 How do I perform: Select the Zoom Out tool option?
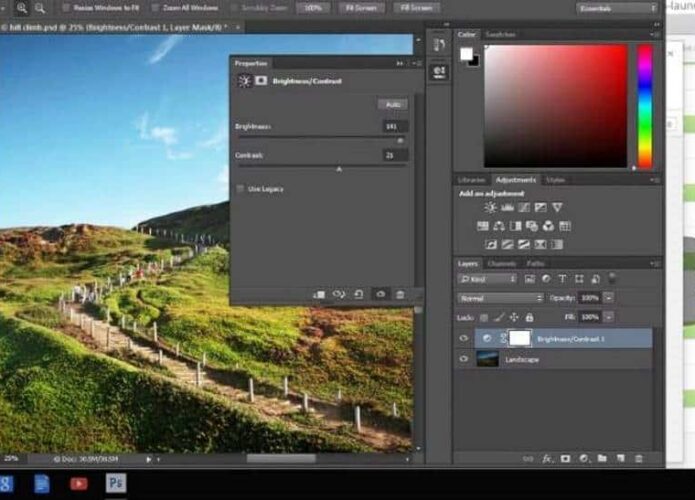tap(40, 8)
